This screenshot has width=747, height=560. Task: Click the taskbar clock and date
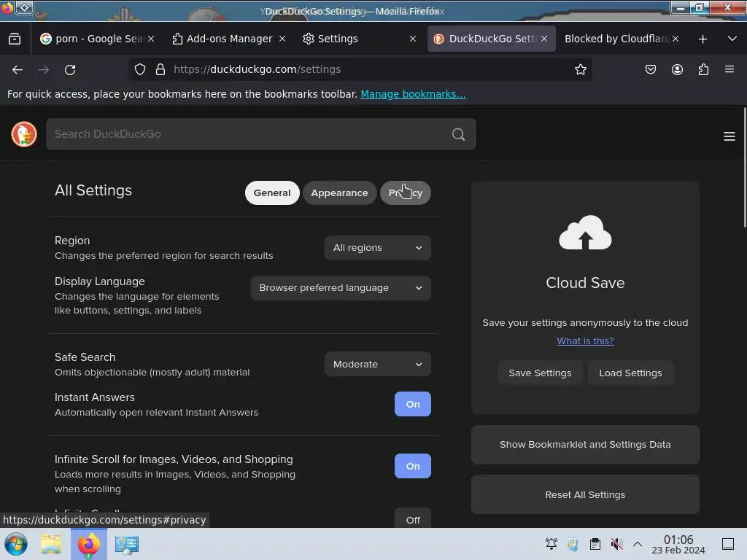tap(678, 544)
